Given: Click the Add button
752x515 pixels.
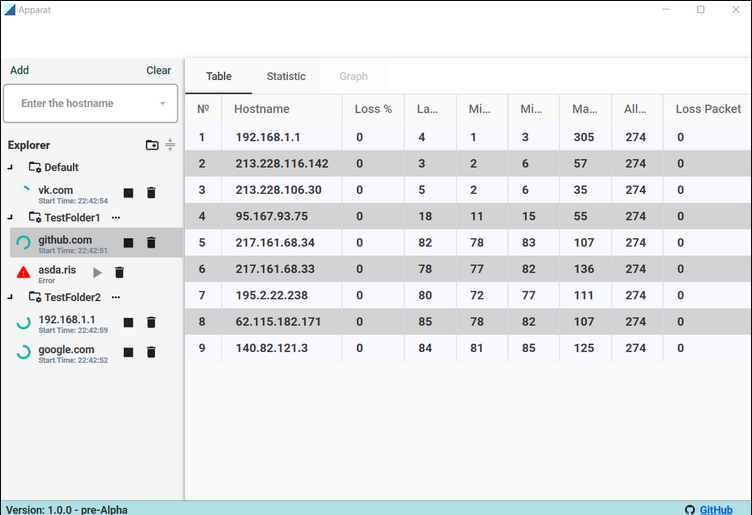Looking at the screenshot, I should point(19,70).
